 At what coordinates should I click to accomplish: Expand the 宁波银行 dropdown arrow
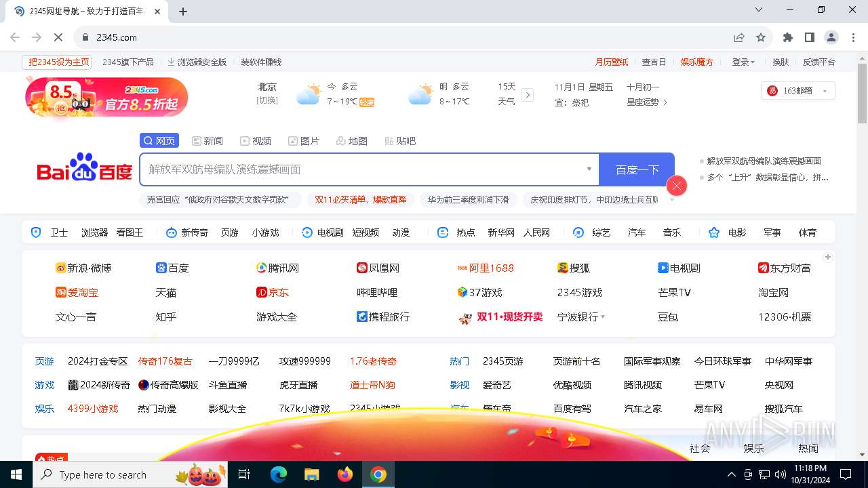(x=603, y=317)
